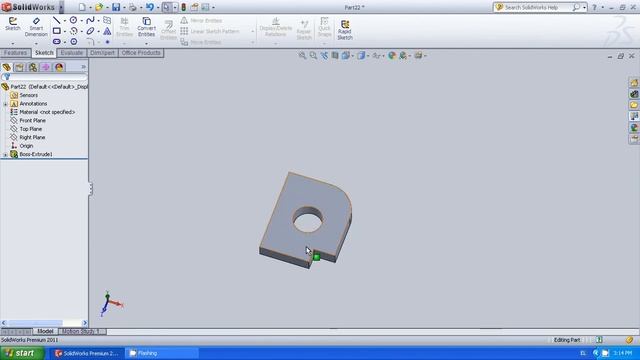Open the PropertyManager tab

pyautogui.click(x=20, y=67)
